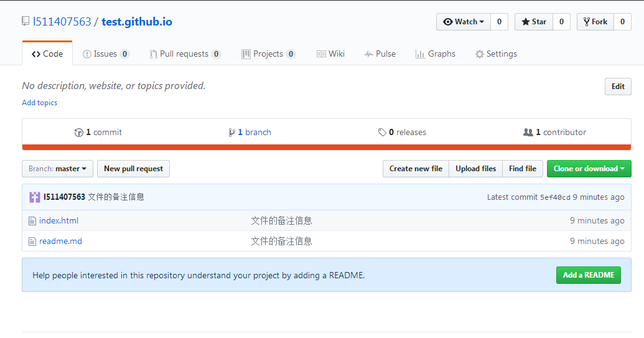Click the branch icon next to 1 branch
The width and height of the screenshot is (644, 338).
coord(231,132)
